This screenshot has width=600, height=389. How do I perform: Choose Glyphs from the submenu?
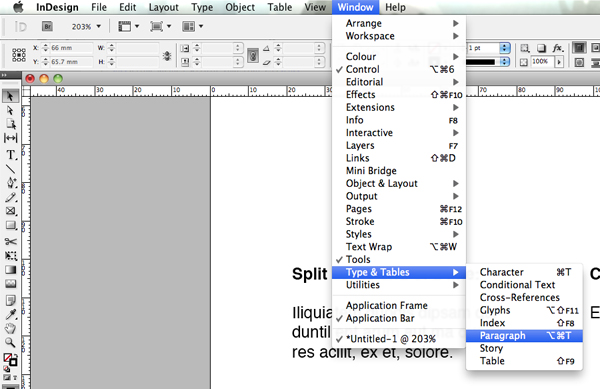click(x=524, y=310)
